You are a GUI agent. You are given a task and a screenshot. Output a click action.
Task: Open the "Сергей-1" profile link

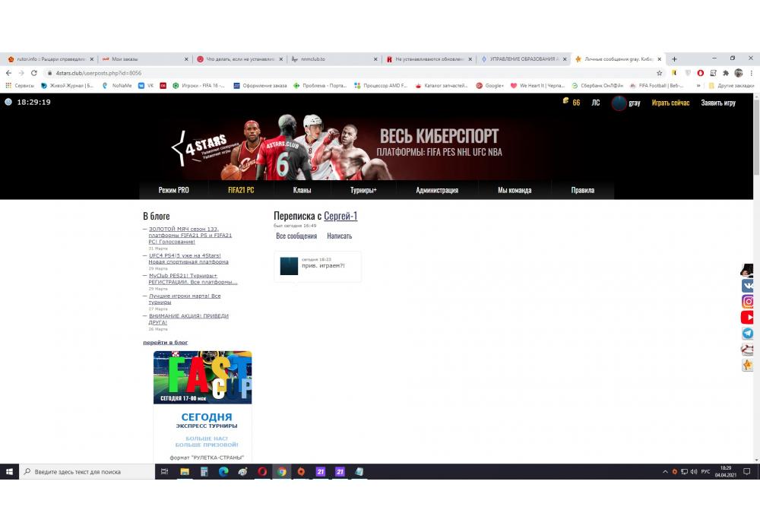(x=340, y=216)
